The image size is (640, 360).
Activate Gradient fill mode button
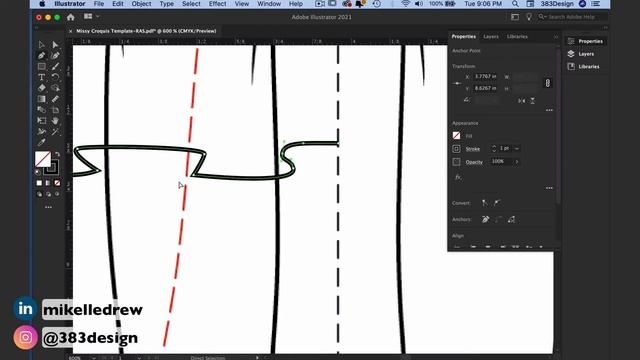(48, 183)
